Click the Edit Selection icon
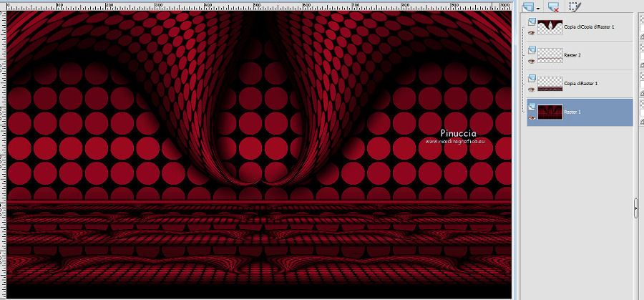 click(x=575, y=6)
